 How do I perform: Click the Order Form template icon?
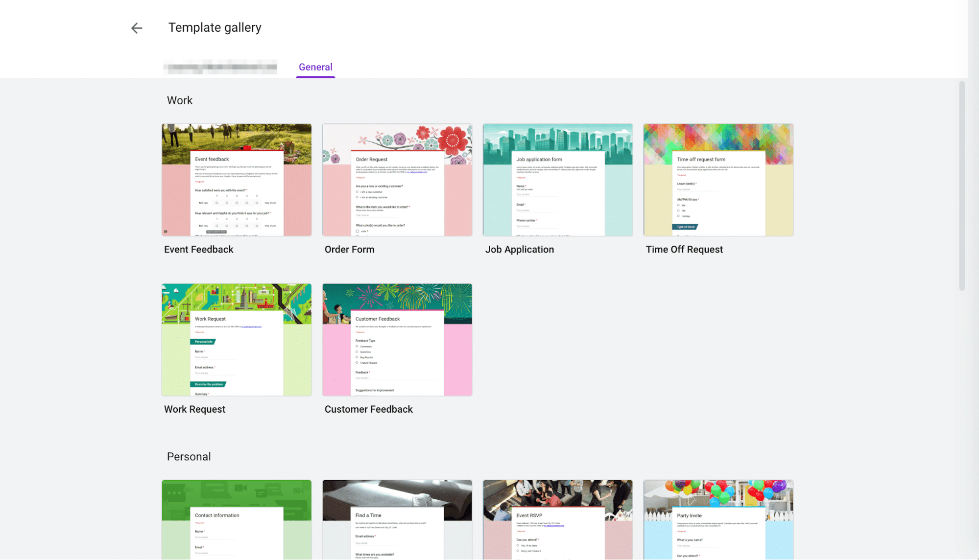[x=397, y=180]
